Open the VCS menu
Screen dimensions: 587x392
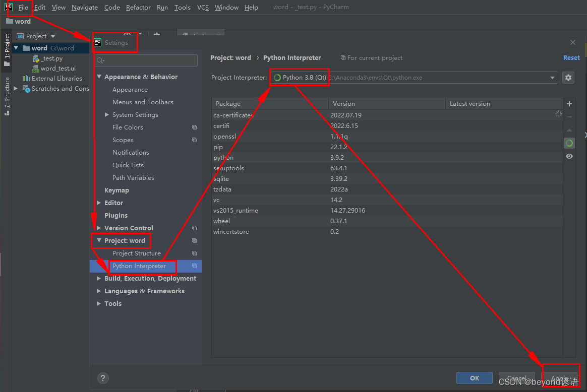pos(203,7)
